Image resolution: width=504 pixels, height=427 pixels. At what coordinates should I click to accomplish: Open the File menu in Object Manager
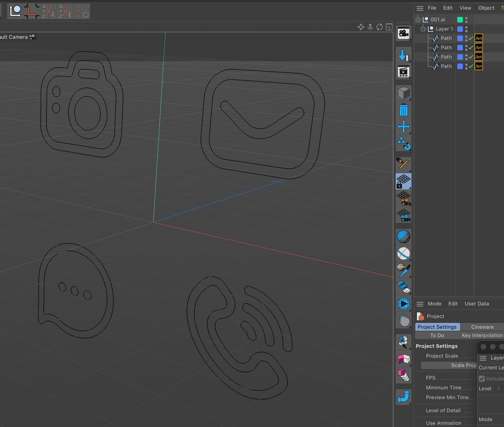pyautogui.click(x=432, y=8)
